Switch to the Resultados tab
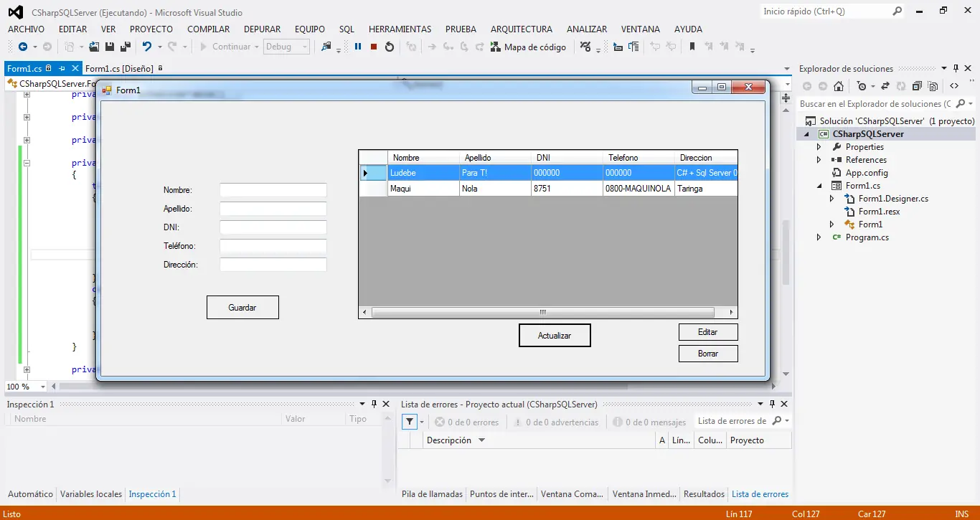This screenshot has width=980, height=520. [704, 494]
